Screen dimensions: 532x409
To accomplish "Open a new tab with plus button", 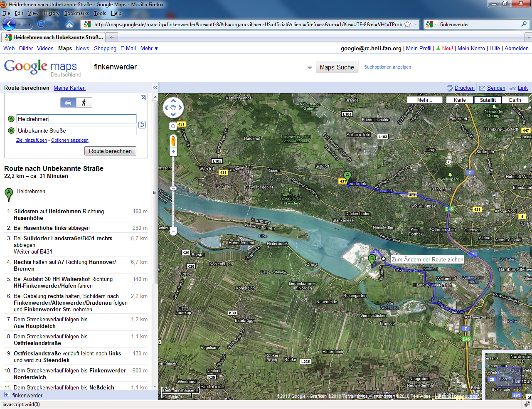I will (111, 37).
